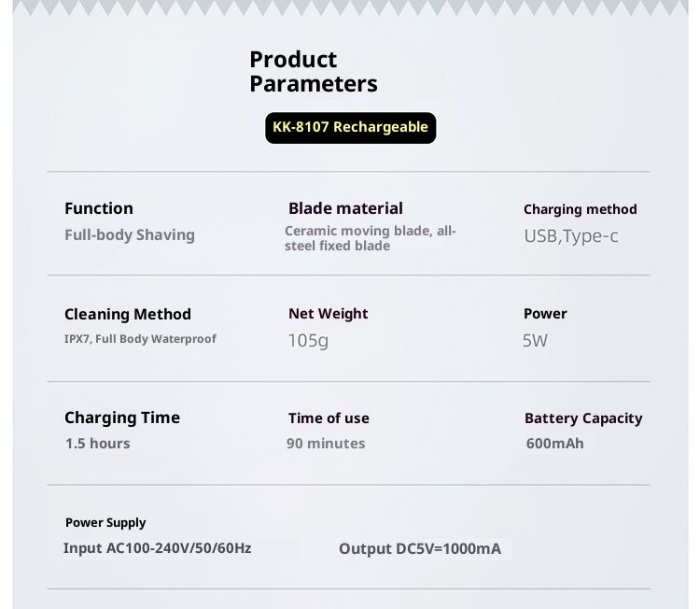The width and height of the screenshot is (700, 609).
Task: Click the Cleaning Method label
Action: click(x=128, y=314)
